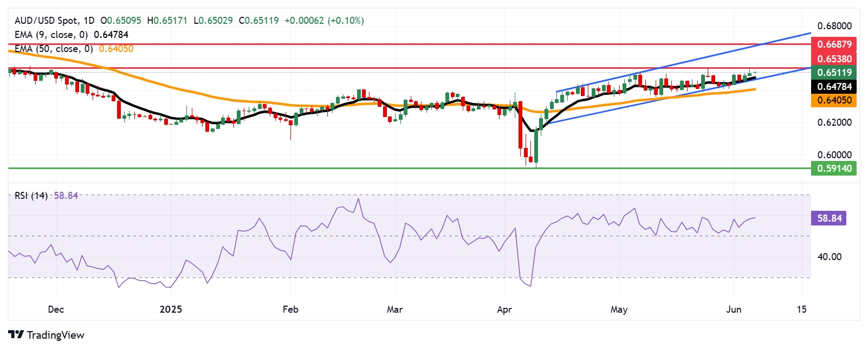This screenshot has width=868, height=349.
Task: Click the Apr marker on time axis
Action: [x=504, y=309]
